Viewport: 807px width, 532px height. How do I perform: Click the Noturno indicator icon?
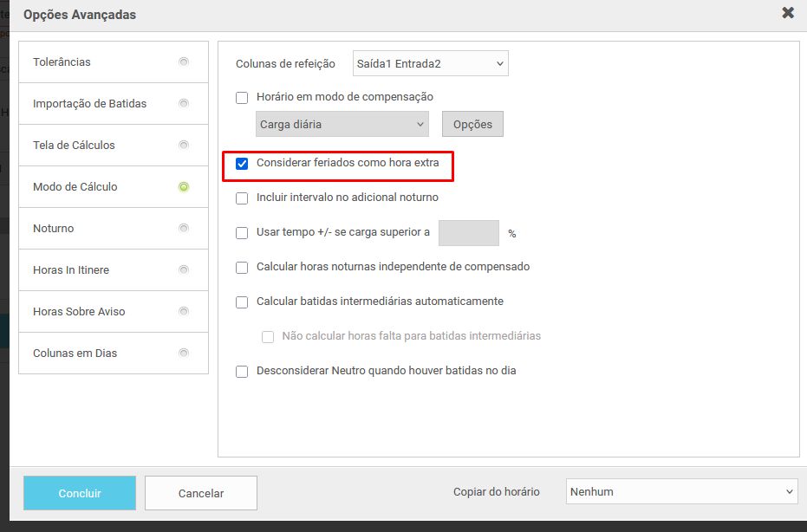[x=183, y=228]
